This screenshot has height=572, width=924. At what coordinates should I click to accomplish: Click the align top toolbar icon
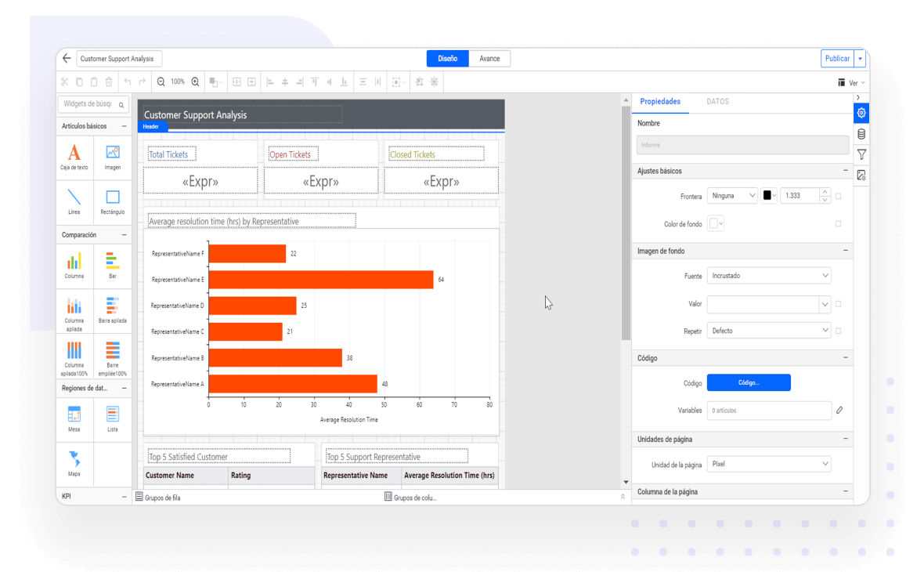(315, 82)
